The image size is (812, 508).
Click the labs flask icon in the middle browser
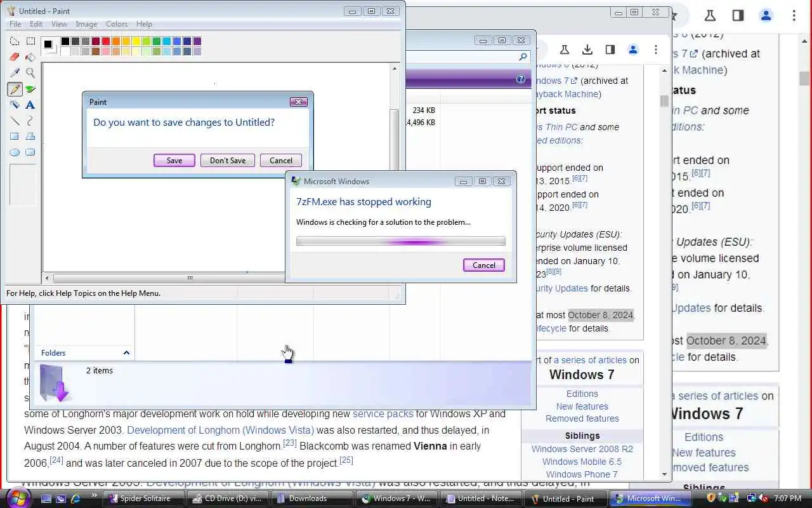(564, 50)
